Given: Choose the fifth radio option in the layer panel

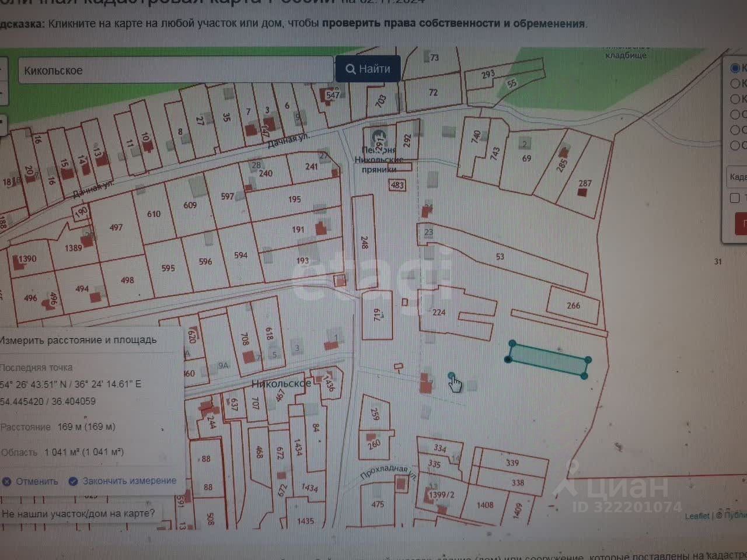Looking at the screenshot, I should pyautogui.click(x=735, y=129).
